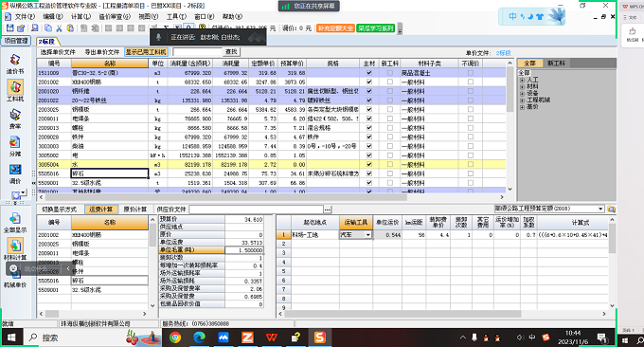The image size is (644, 347).
Task: Click the 查找 button
Action: 231,52
